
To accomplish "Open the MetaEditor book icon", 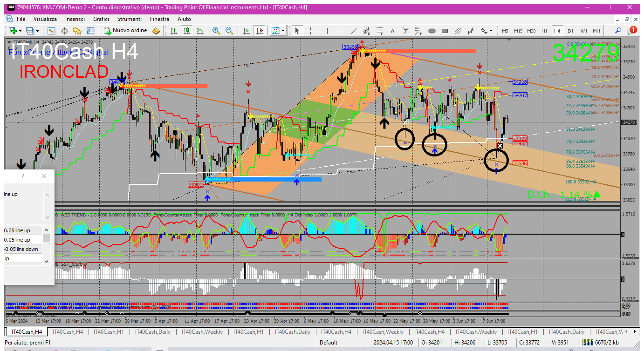I will point(156,31).
